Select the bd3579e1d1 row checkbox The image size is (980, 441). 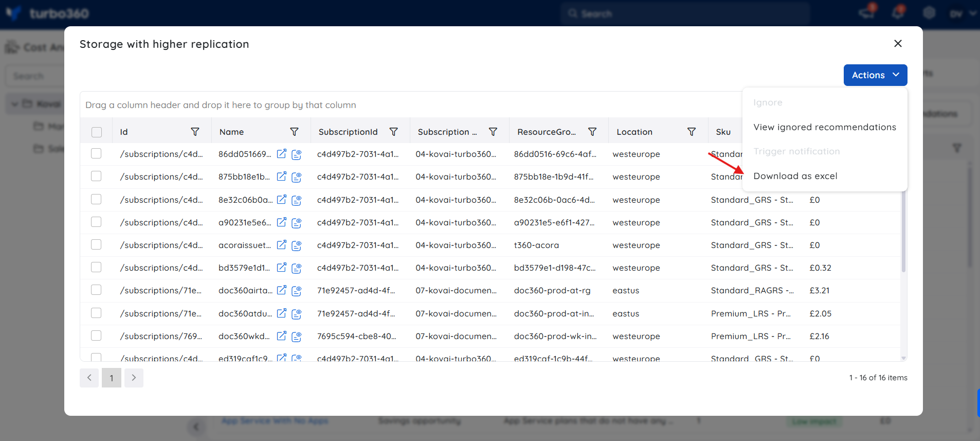(x=96, y=267)
